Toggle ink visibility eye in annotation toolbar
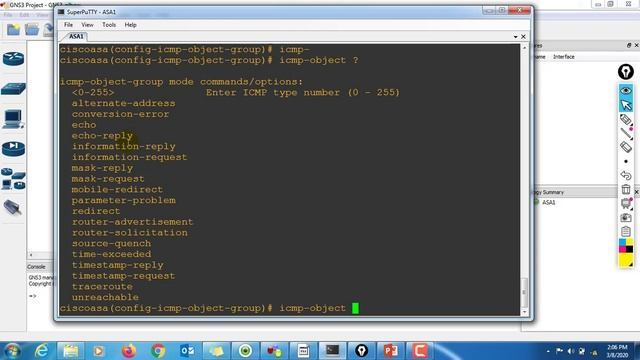Screen dimensions: 640x360 click(626, 90)
